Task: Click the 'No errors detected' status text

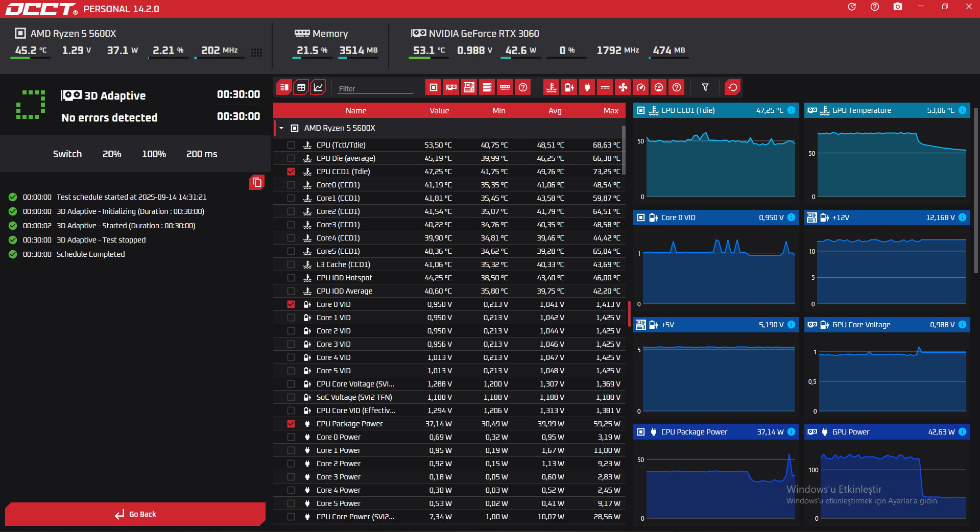Action: [109, 118]
